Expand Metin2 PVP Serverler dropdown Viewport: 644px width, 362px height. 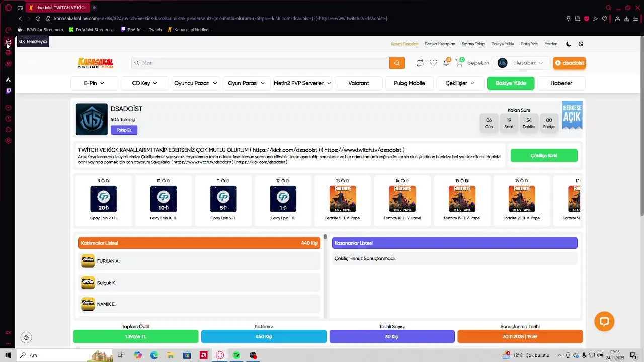tap(302, 83)
